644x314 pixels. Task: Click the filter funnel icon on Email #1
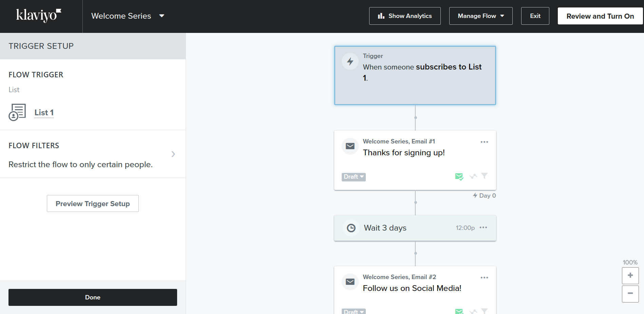pos(485,176)
